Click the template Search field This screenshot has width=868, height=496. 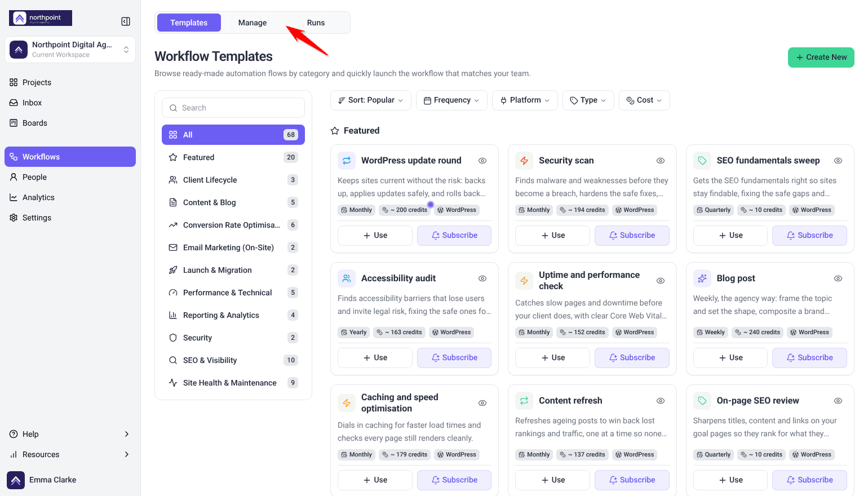[233, 108]
